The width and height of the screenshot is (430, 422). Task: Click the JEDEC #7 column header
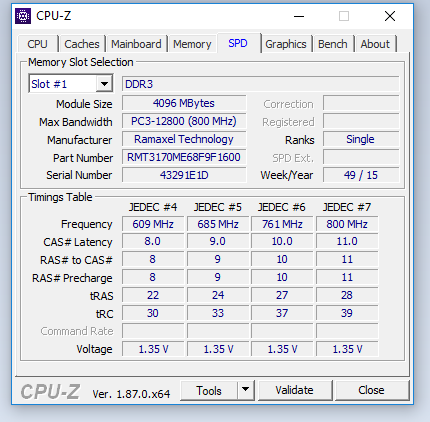coord(347,207)
